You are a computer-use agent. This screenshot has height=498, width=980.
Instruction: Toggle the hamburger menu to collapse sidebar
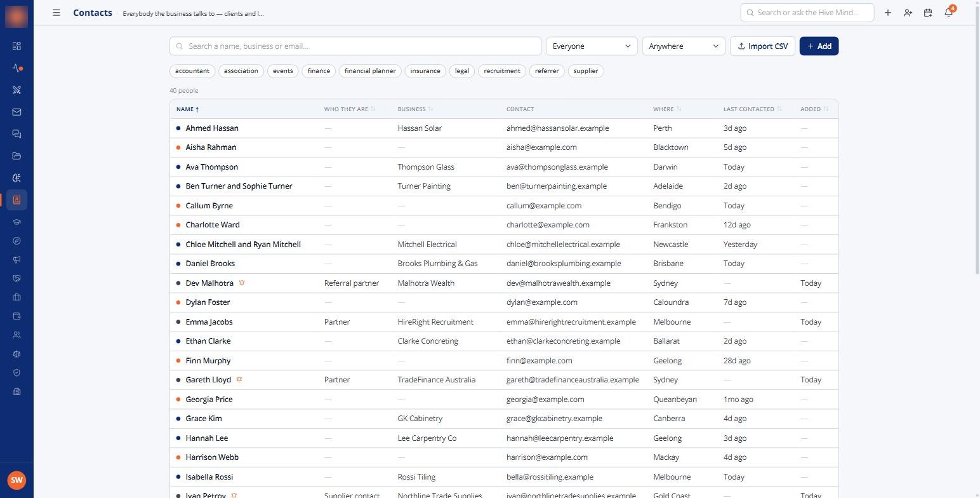point(56,13)
